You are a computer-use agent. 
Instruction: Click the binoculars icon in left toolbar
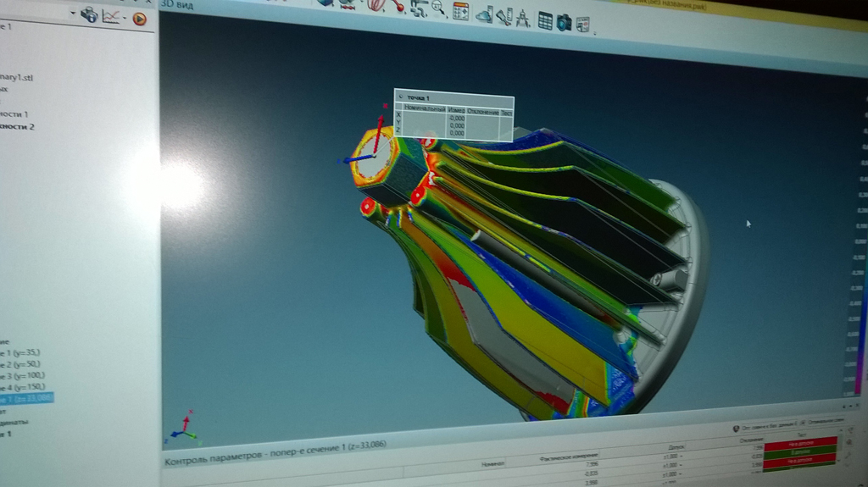pyautogui.click(x=88, y=14)
